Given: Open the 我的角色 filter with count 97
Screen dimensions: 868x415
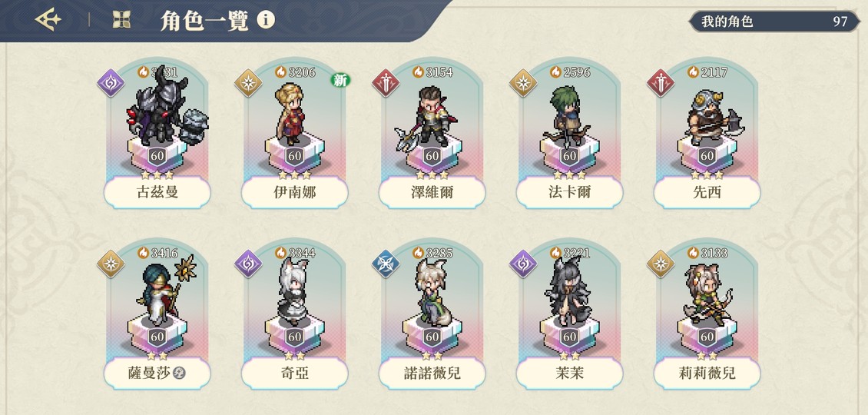Looking at the screenshot, I should [774, 22].
